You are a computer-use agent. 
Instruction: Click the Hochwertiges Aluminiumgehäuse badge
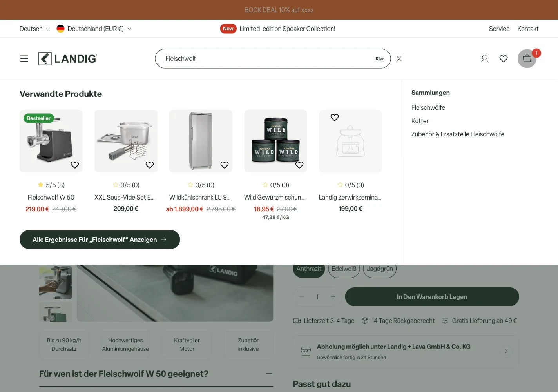(x=125, y=345)
